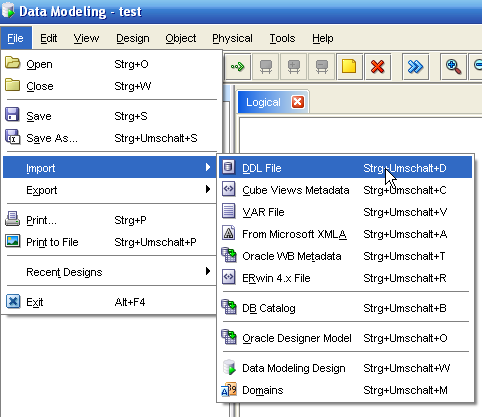Open the Edit menu
Image resolution: width=482 pixels, height=417 pixels.
[49, 38]
